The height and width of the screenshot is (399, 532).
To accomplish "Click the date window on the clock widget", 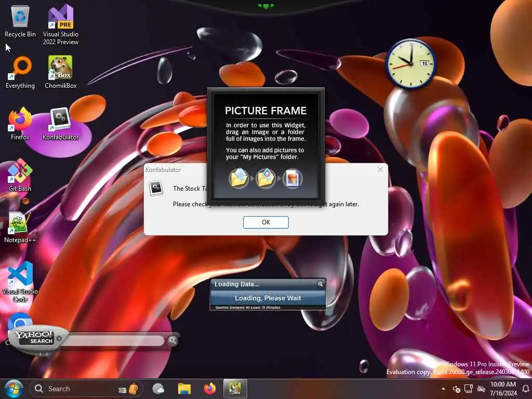I will (x=425, y=63).
